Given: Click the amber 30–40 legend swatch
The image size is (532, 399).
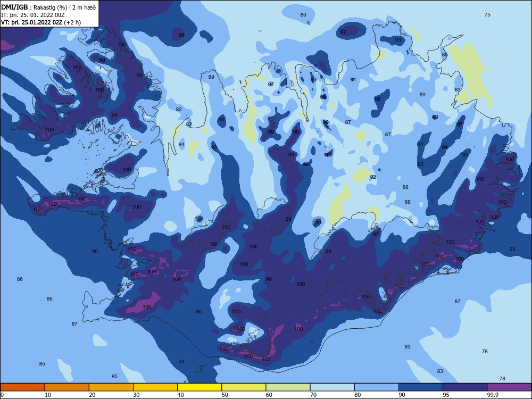Looking at the screenshot, I should pyautogui.click(x=155, y=387).
